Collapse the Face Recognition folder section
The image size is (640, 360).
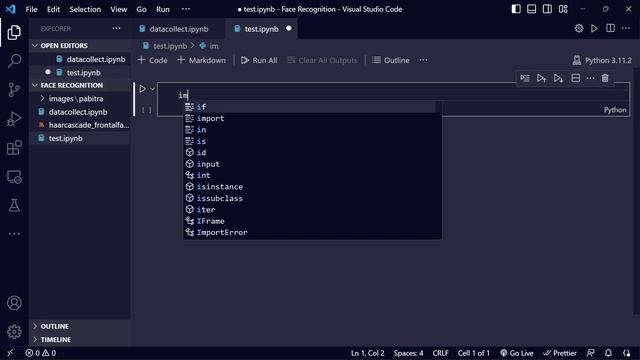pyautogui.click(x=35, y=85)
